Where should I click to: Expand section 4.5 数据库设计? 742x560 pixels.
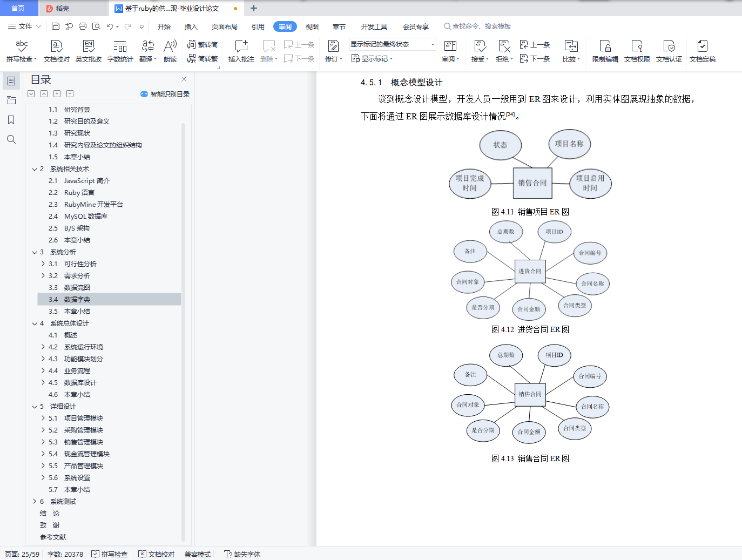(43, 383)
